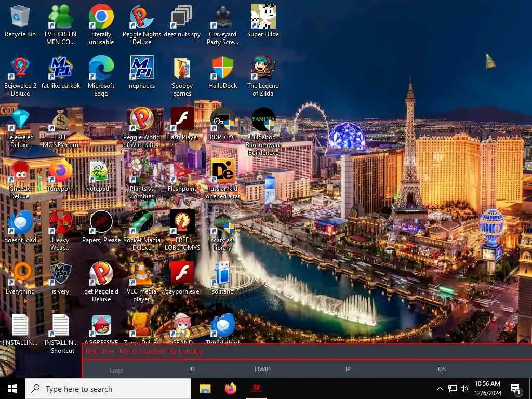Click the Logs tab in RedLine panel
Screen dimensions: 532x399
[x=116, y=370]
